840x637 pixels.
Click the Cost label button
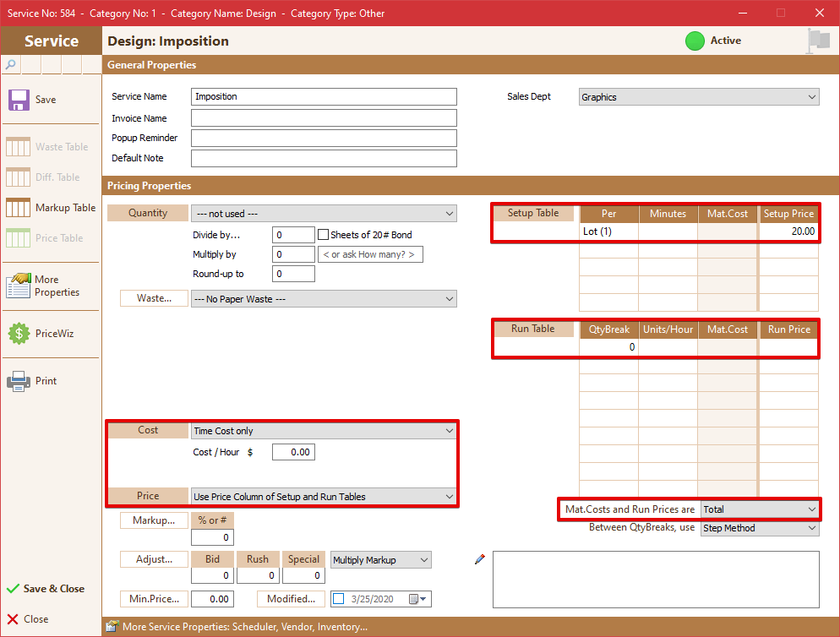click(x=148, y=430)
